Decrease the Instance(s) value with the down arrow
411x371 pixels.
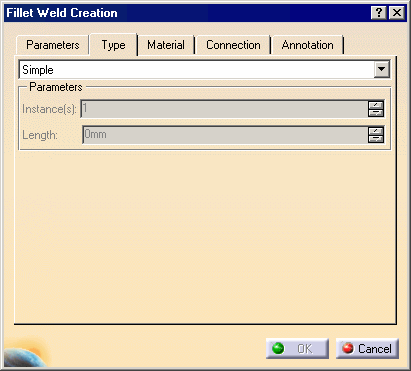376,113
